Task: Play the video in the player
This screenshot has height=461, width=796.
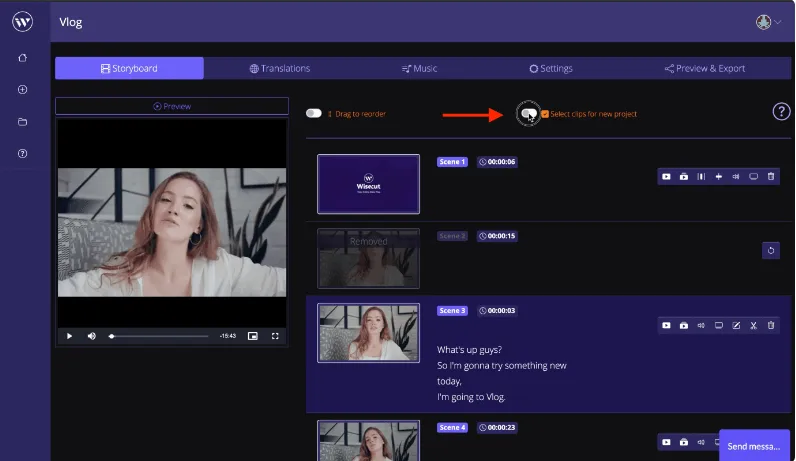Action: [x=70, y=336]
